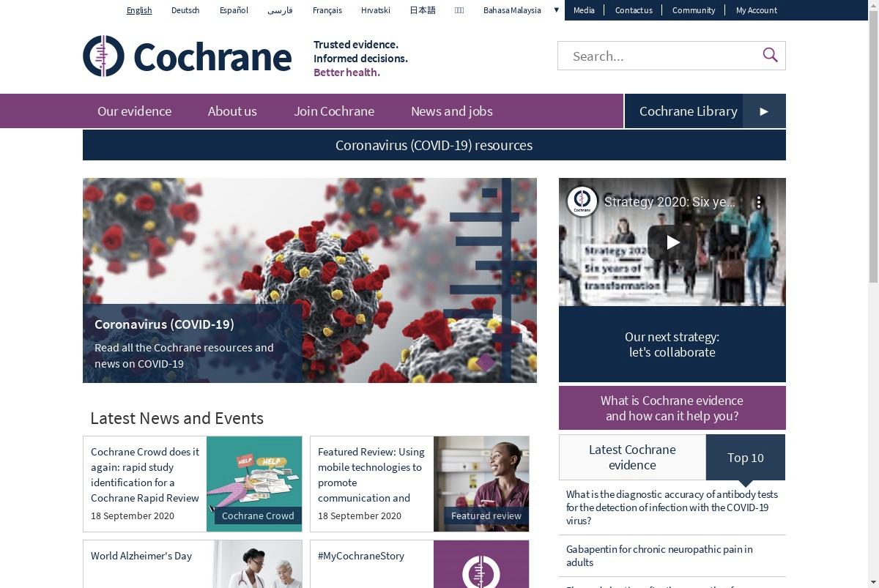The height and width of the screenshot is (588, 879).
Task: Switch language to Persian فارسی
Action: 280,10
